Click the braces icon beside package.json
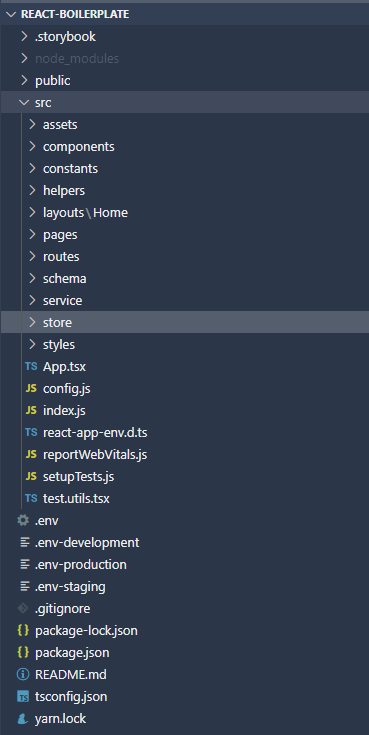This screenshot has width=369, height=735. pyautogui.click(x=23, y=652)
